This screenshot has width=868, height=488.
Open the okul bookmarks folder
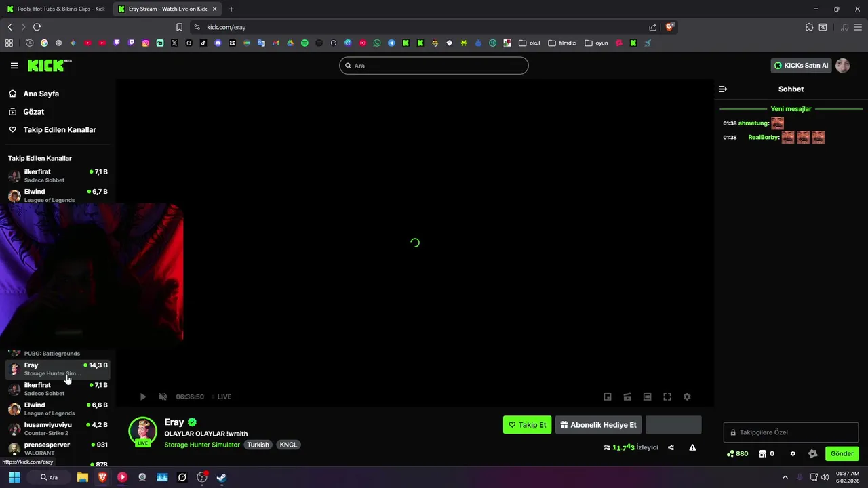click(x=529, y=43)
